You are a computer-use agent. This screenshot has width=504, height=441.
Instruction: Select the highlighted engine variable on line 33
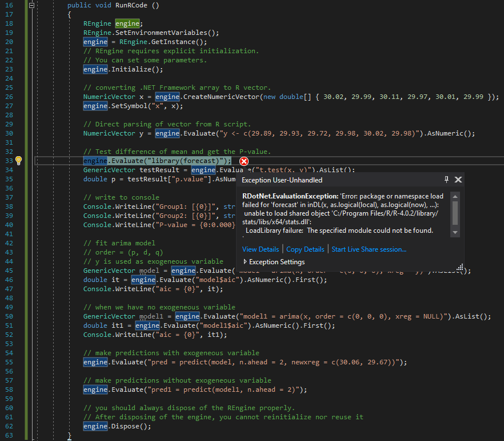[95, 161]
